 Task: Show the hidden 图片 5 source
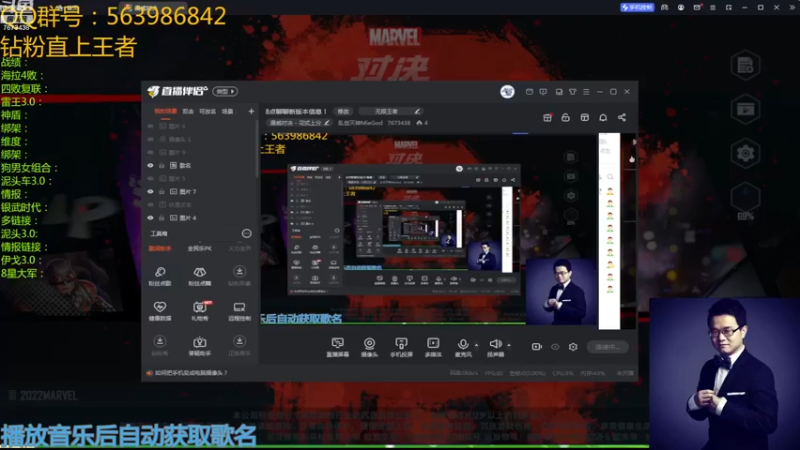click(x=151, y=179)
